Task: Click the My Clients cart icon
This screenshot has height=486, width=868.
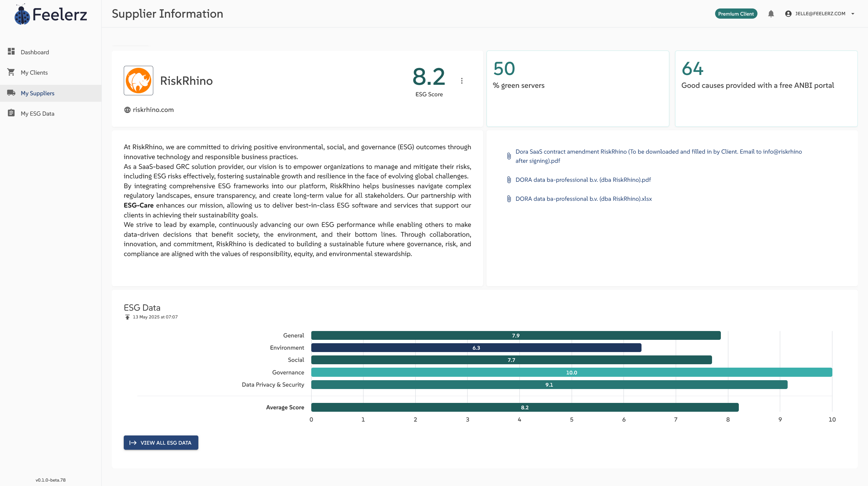Action: (11, 72)
